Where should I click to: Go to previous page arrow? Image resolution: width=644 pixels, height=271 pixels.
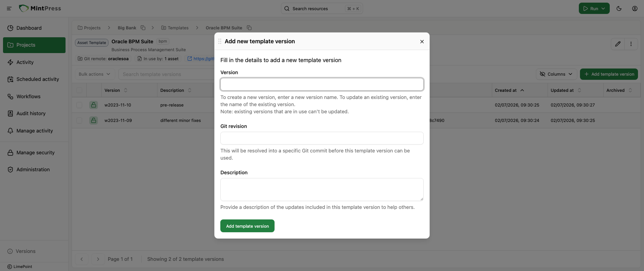coord(82,259)
